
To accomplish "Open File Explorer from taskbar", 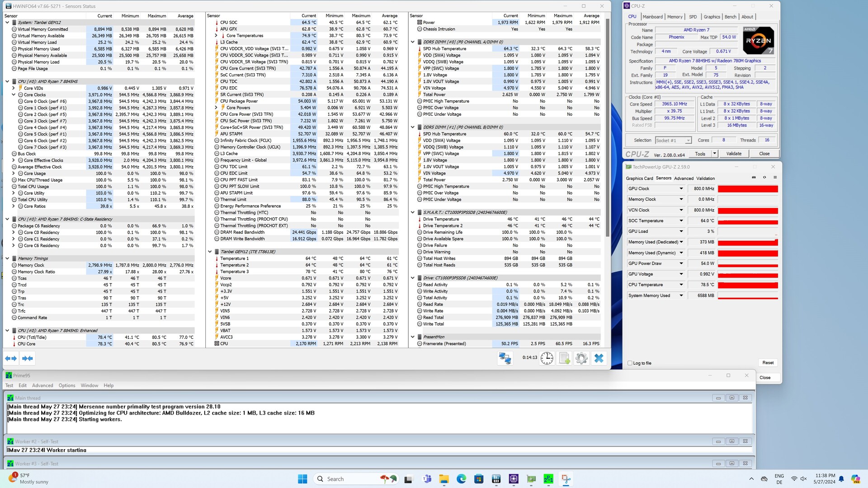I will (x=444, y=479).
